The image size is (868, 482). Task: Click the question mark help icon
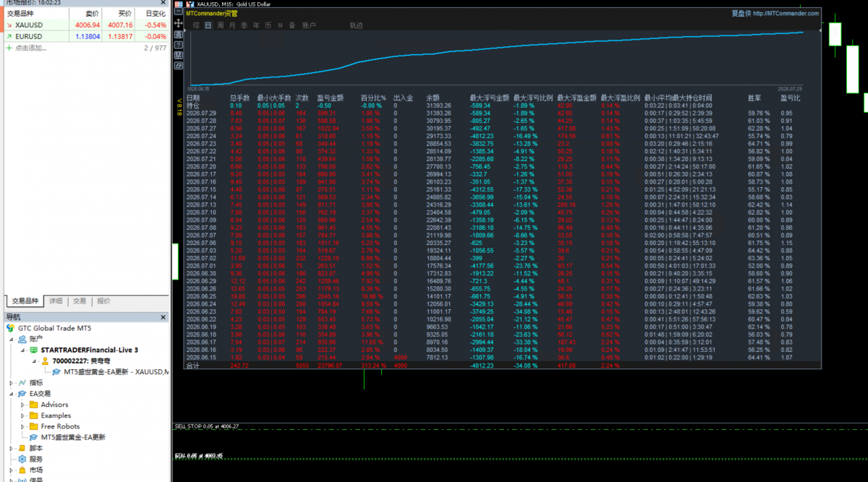[x=179, y=45]
